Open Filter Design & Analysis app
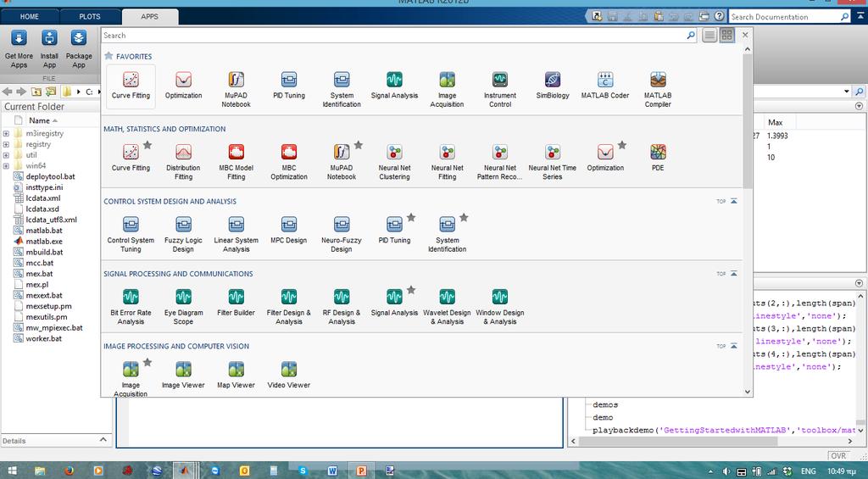Screen dimensions: 868x479 [x=289, y=307]
